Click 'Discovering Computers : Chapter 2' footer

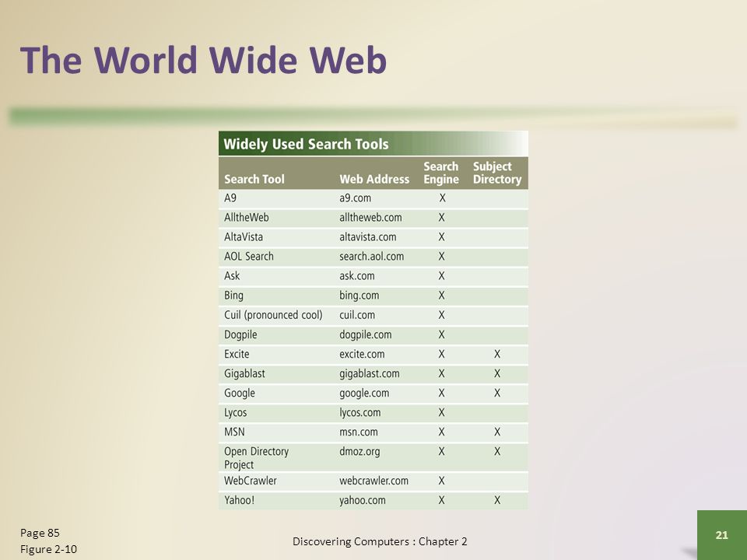click(x=380, y=541)
